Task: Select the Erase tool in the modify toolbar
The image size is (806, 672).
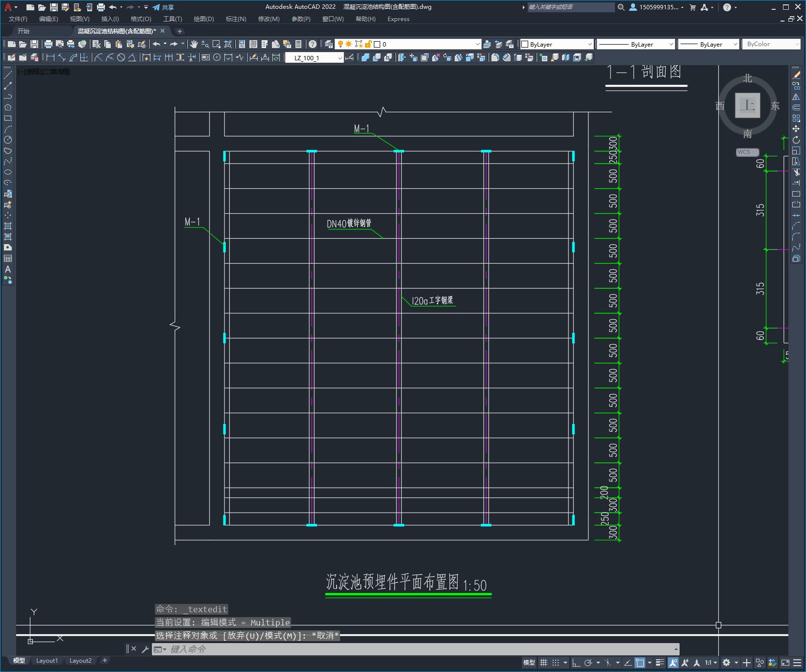Action: [x=796, y=75]
